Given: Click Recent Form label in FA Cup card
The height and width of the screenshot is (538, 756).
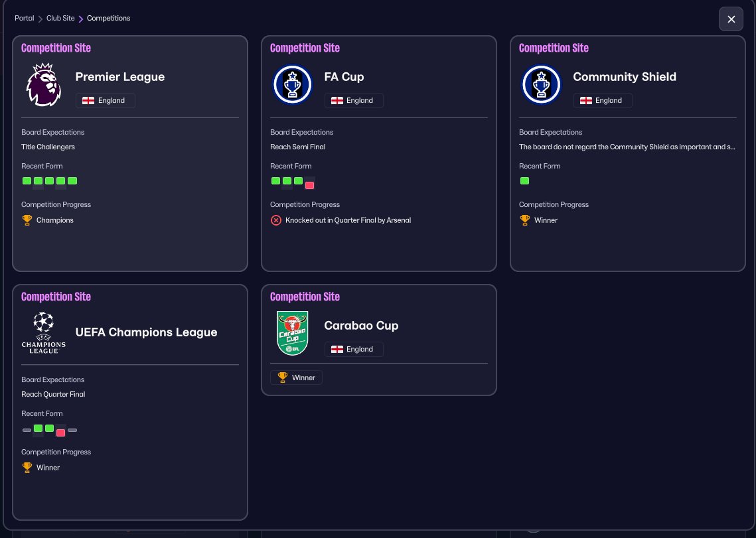Looking at the screenshot, I should 291,166.
